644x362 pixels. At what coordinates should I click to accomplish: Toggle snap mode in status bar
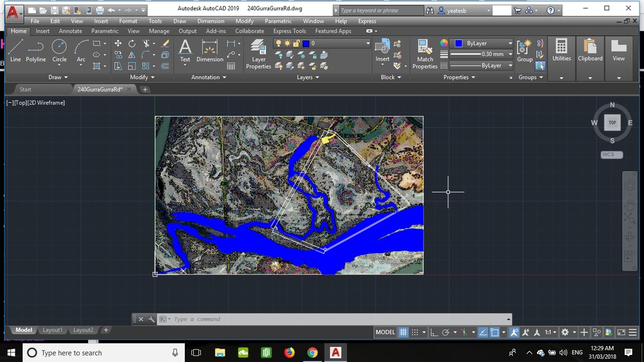(x=415, y=332)
